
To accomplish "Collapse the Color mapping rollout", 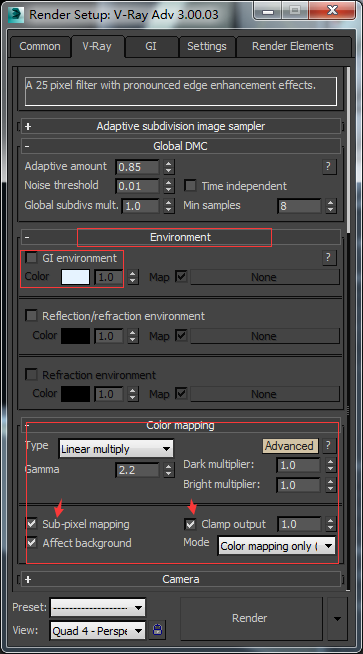I will [181, 425].
